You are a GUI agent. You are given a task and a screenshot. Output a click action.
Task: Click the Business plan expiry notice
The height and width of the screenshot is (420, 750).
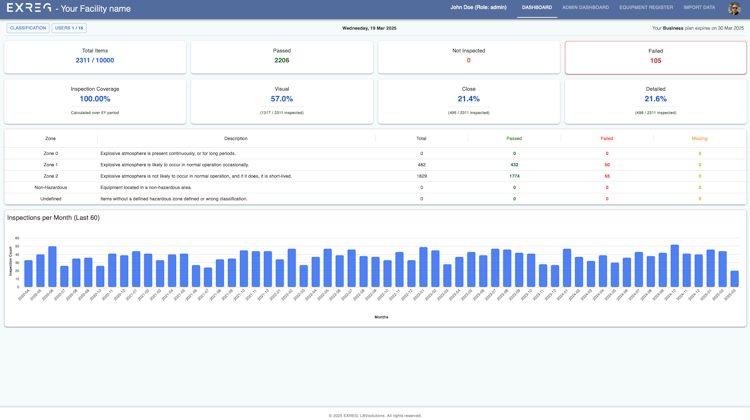tap(698, 28)
